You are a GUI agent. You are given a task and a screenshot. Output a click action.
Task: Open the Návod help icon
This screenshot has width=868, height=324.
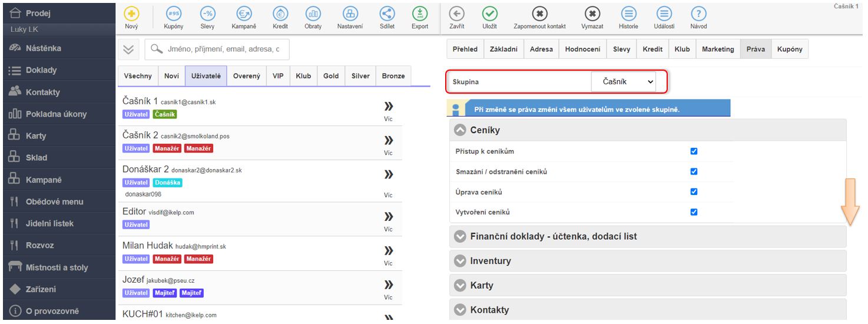[698, 15]
